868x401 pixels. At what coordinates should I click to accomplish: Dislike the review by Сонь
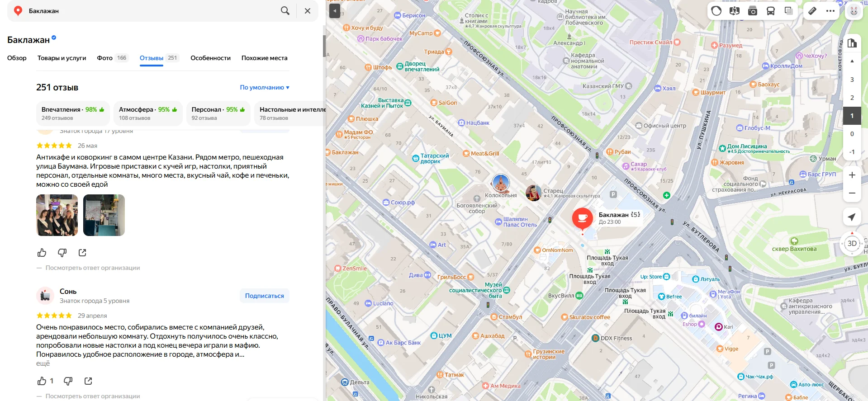(68, 381)
